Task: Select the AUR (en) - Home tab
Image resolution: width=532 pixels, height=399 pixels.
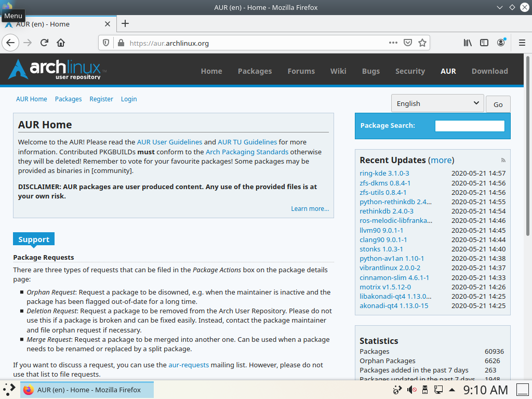Action: [58, 24]
